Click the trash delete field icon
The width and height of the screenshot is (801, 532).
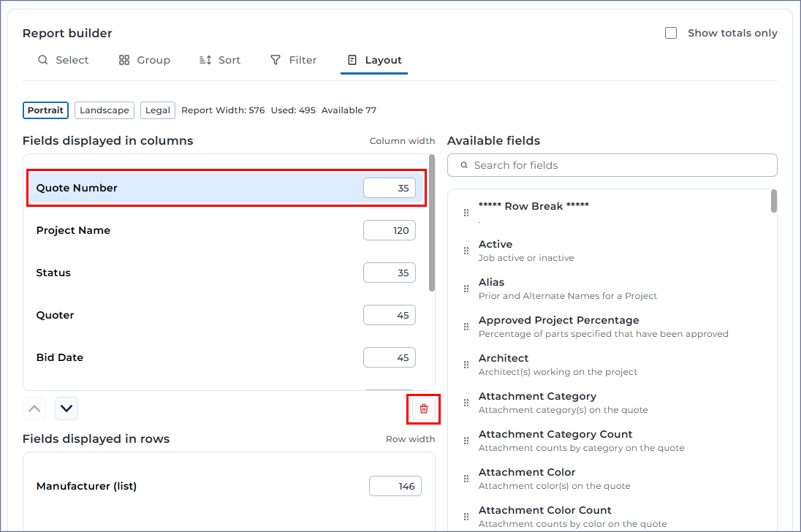(423, 408)
